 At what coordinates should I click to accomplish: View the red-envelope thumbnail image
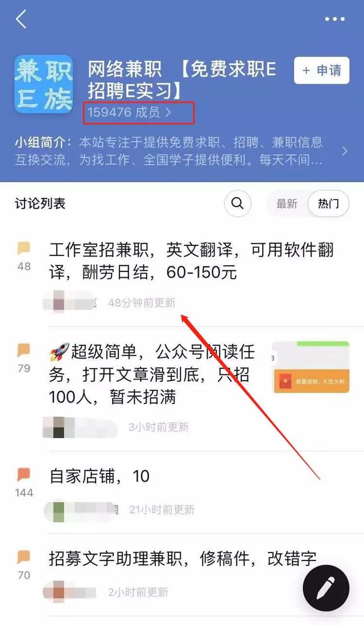(311, 367)
